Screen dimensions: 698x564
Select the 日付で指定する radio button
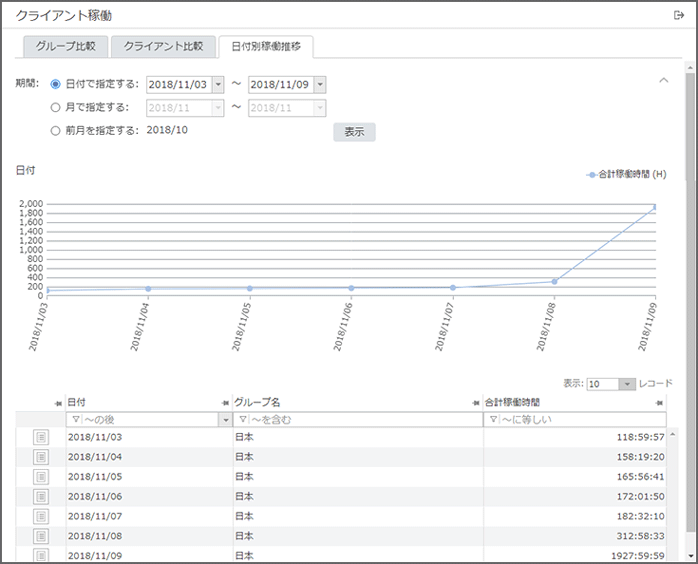[x=55, y=85]
